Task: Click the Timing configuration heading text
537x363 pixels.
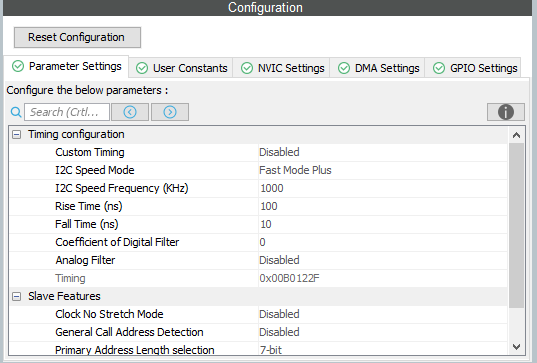Action: [76, 134]
